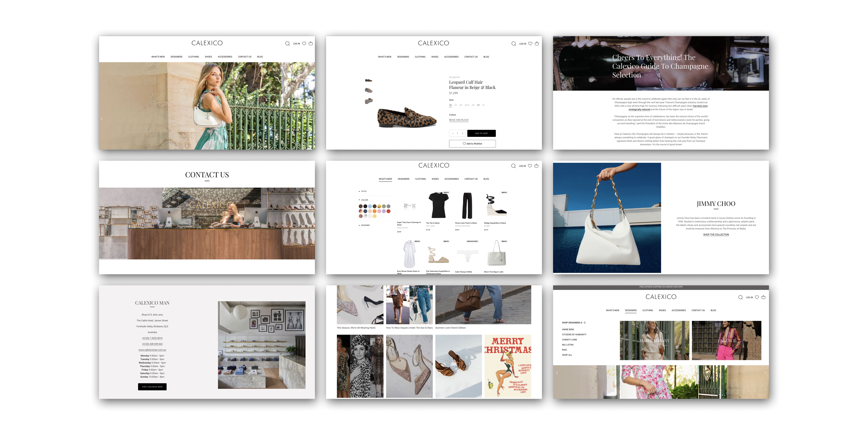The height and width of the screenshot is (435, 868).
Task: Click the wishlist heart icon in the homepage hero header
Action: point(304,44)
